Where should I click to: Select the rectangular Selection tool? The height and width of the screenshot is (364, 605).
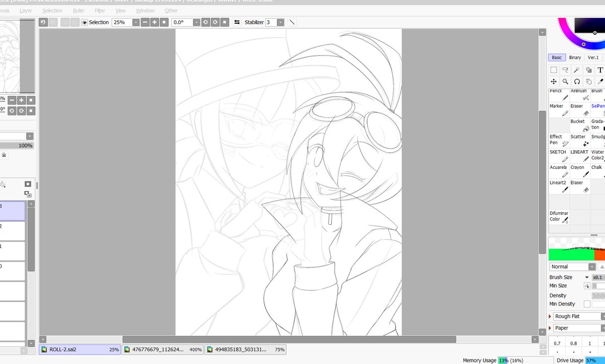coord(554,70)
